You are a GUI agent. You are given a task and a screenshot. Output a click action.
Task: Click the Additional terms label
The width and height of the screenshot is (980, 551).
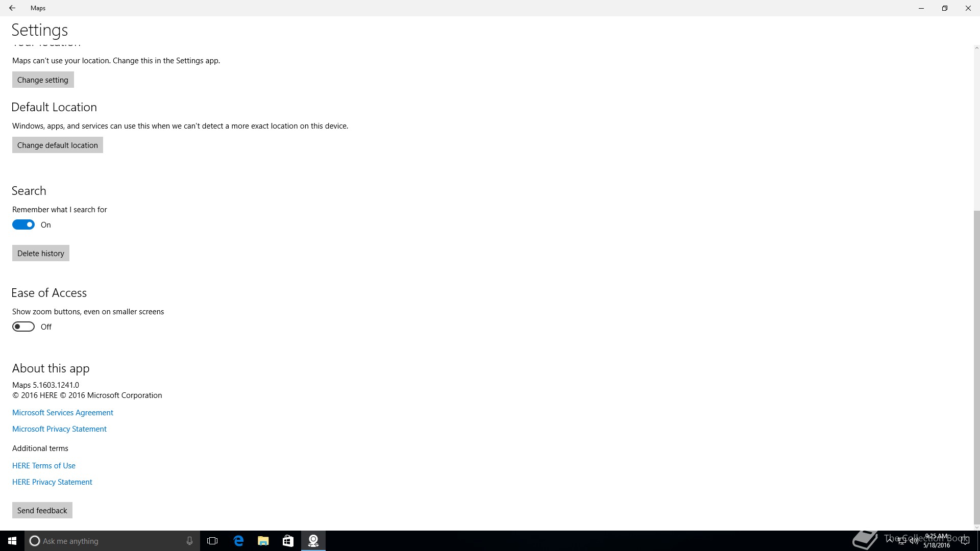point(40,448)
